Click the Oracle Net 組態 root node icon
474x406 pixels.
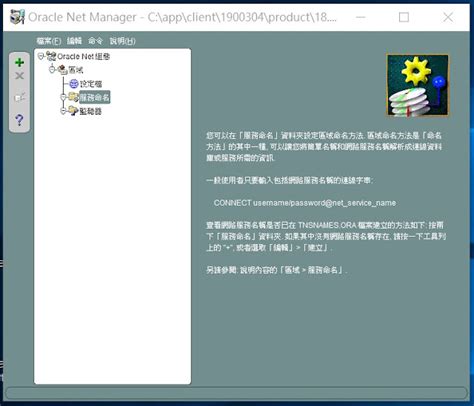point(51,56)
